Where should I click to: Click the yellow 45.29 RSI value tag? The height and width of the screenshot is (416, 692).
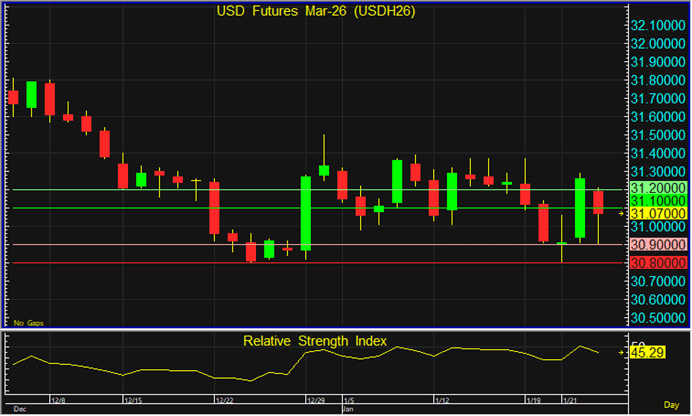click(x=648, y=353)
